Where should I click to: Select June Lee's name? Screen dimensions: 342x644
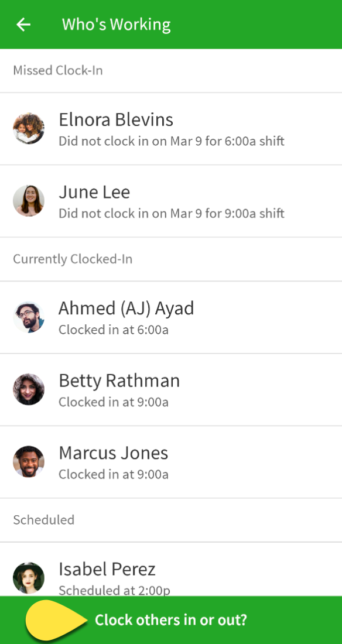point(94,192)
